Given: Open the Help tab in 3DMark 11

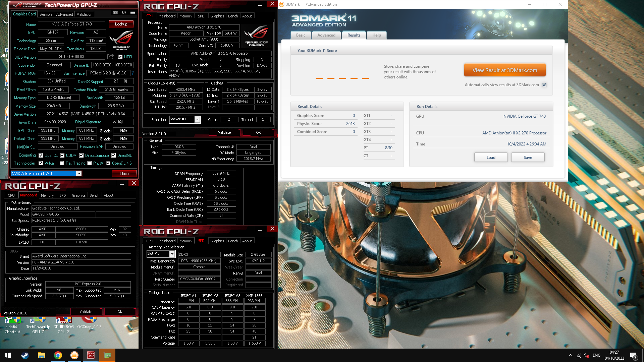Looking at the screenshot, I should [377, 35].
